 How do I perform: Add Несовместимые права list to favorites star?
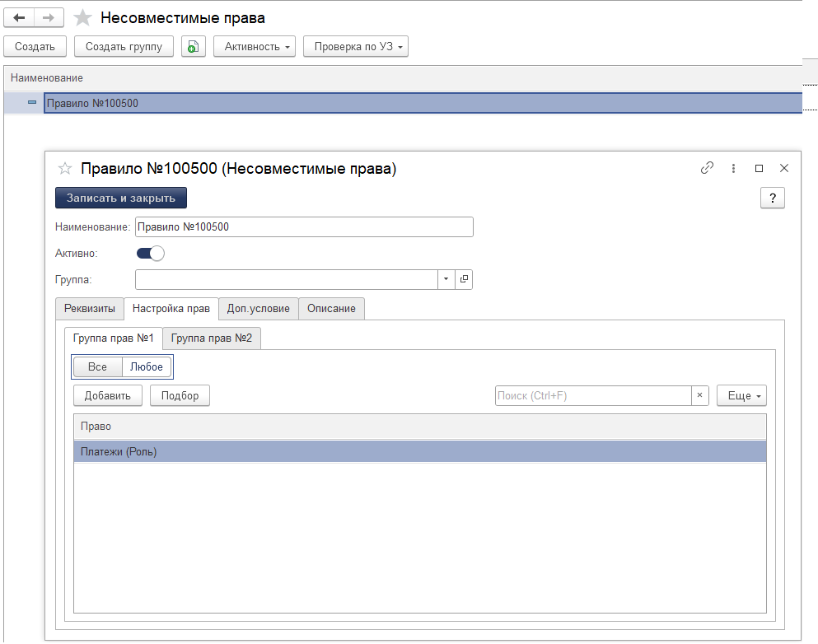[82, 18]
